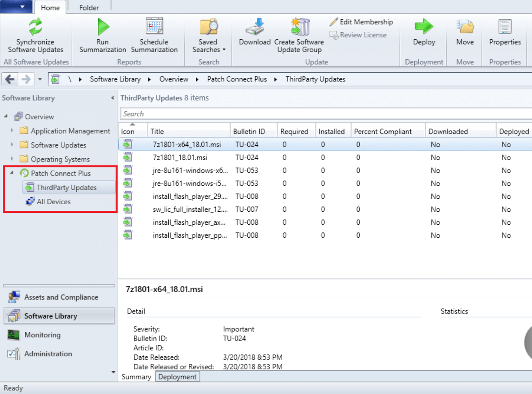Collapse the Patch Connect Plus node

(x=12, y=173)
